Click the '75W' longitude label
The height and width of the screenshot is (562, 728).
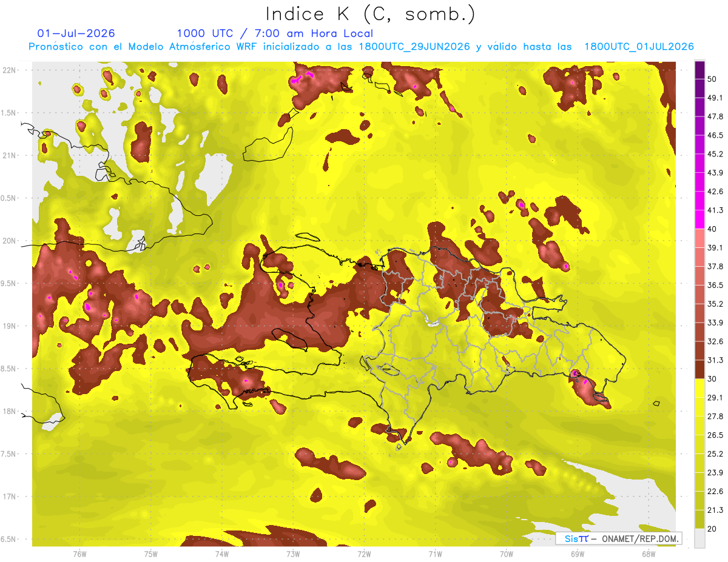pos(151,554)
